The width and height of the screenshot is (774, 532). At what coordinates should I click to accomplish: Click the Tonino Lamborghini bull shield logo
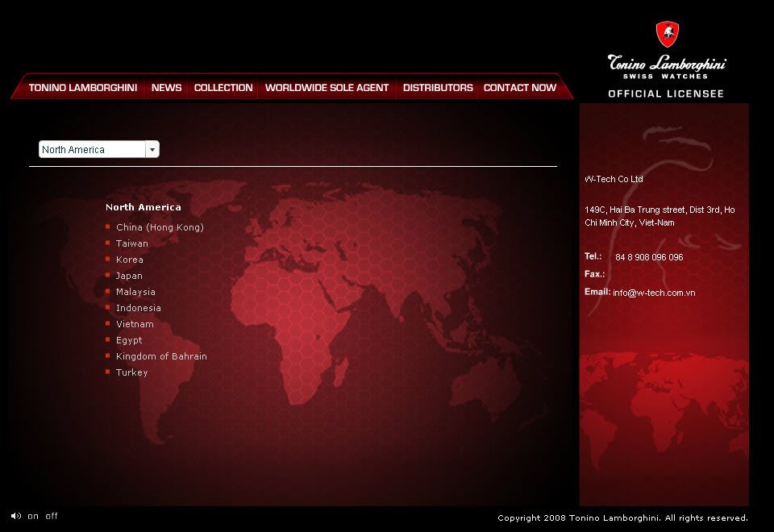(667, 34)
